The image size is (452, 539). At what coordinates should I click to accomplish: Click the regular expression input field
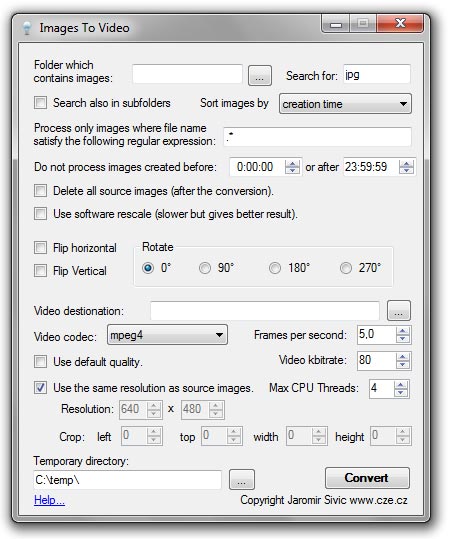[317, 137]
